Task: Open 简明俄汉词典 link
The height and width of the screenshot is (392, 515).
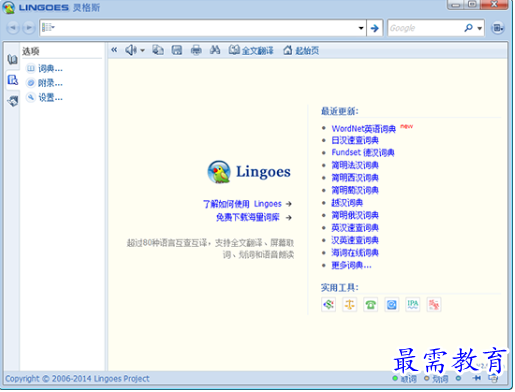Action: (355, 215)
